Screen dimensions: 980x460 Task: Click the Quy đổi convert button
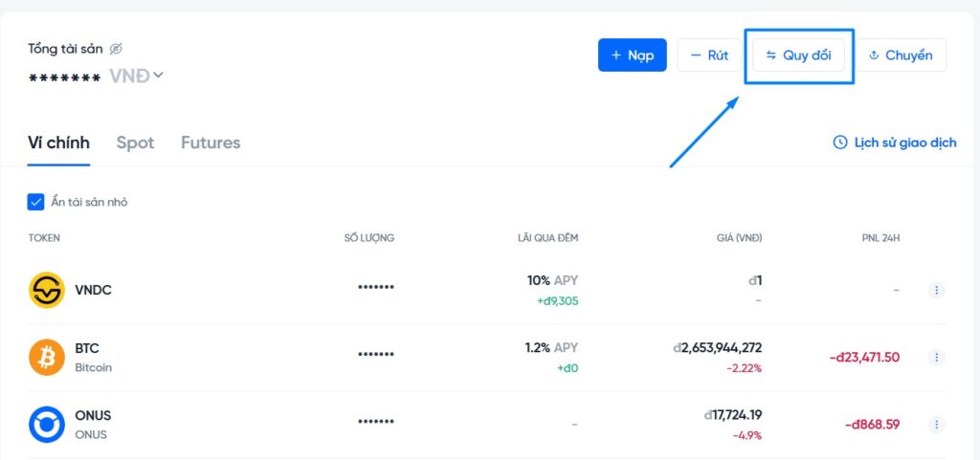pos(798,55)
